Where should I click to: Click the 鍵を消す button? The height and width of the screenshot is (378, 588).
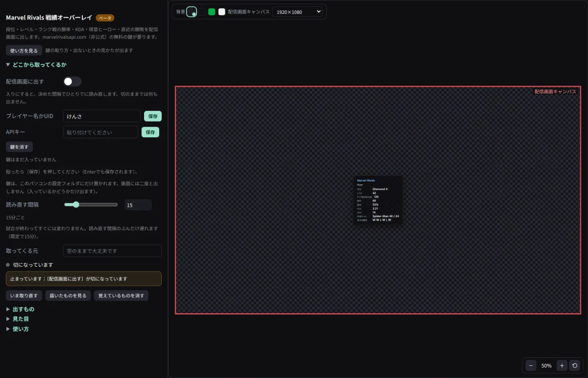[x=19, y=147]
